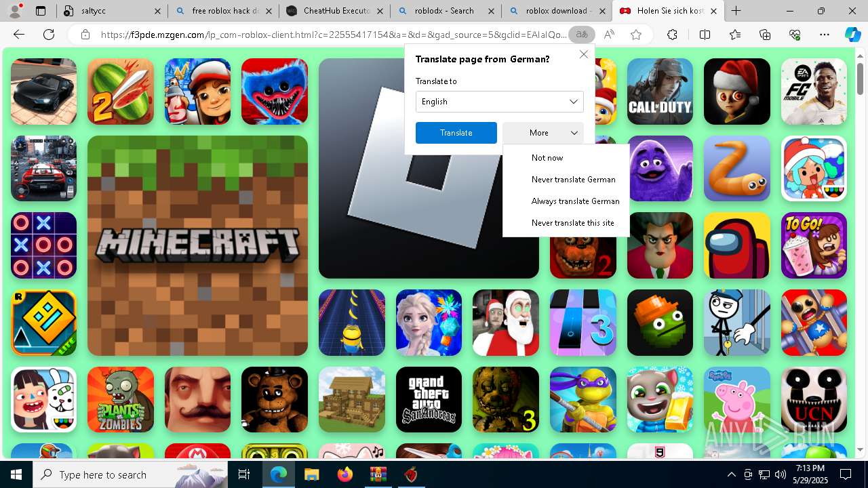This screenshot has width=868, height=488.
Task: Click the taskbar search box
Action: [x=130, y=474]
